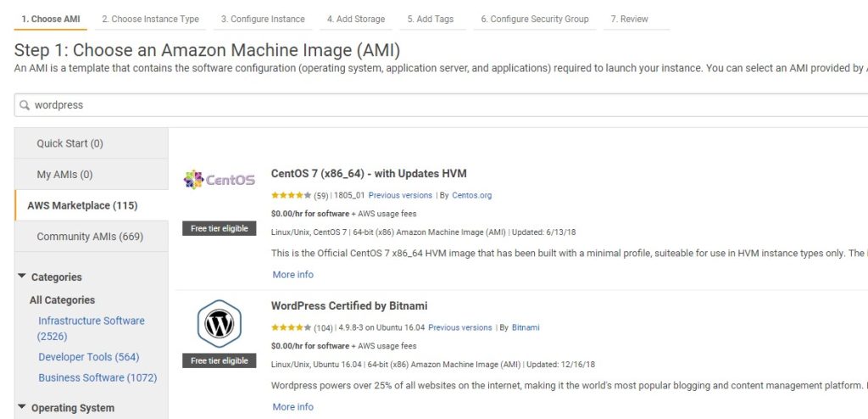
Task: Click WordPress Certified by Bitnami title
Action: [349, 306]
